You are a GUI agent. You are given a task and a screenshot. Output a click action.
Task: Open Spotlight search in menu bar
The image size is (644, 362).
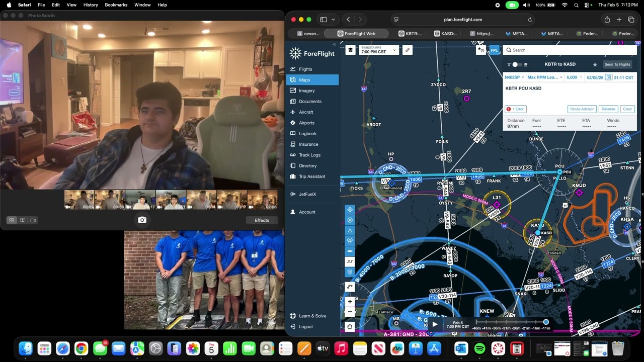(577, 5)
